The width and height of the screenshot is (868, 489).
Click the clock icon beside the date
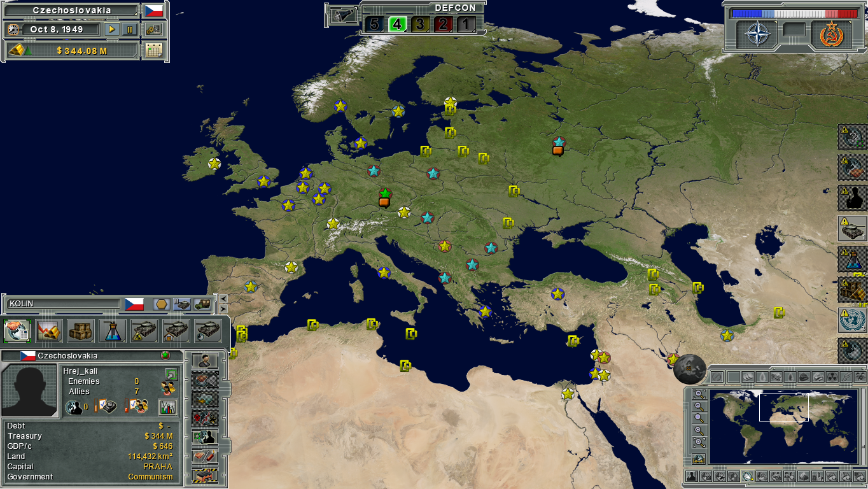coord(13,29)
